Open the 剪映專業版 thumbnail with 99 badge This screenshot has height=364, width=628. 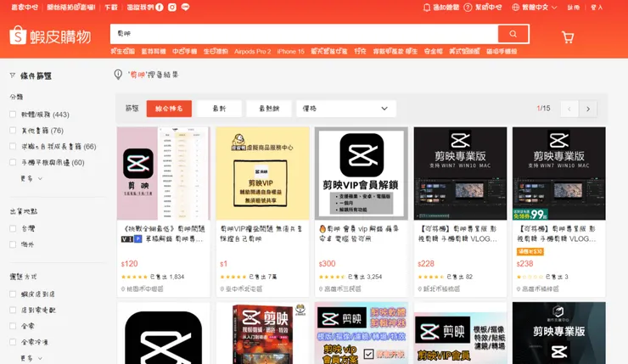point(559,173)
